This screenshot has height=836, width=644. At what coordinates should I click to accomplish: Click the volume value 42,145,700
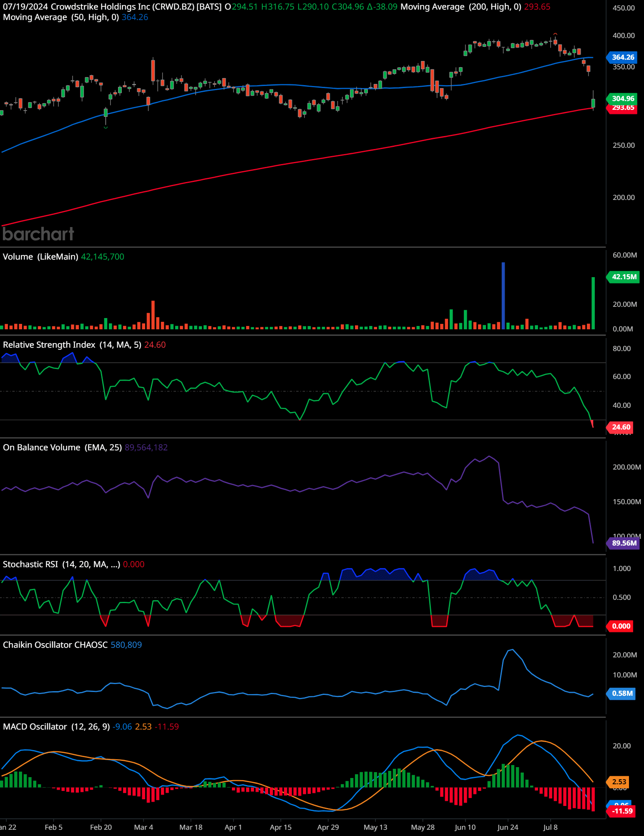click(x=103, y=257)
